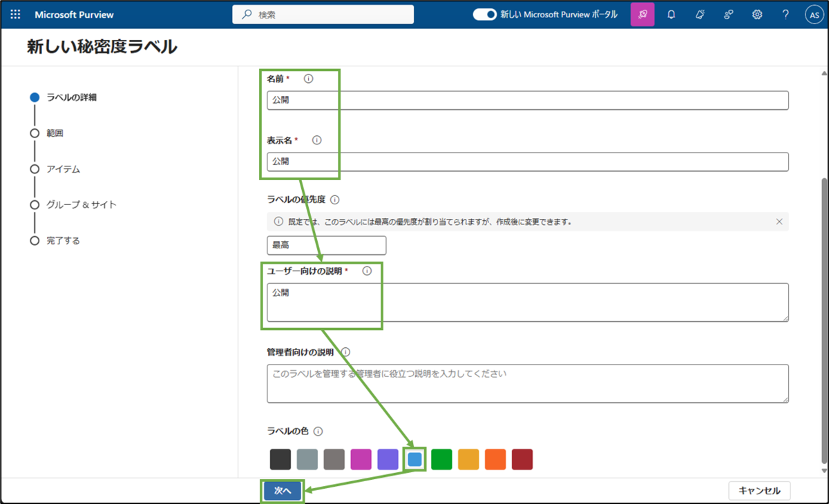This screenshot has height=504, width=829.
Task: Select the blue-gray label color swatch
Action: [x=307, y=459]
